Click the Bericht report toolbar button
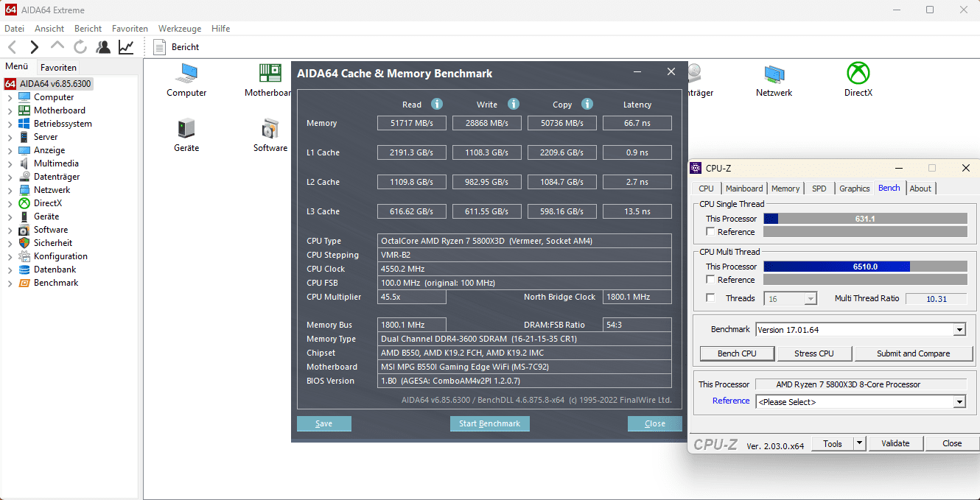 click(x=176, y=47)
